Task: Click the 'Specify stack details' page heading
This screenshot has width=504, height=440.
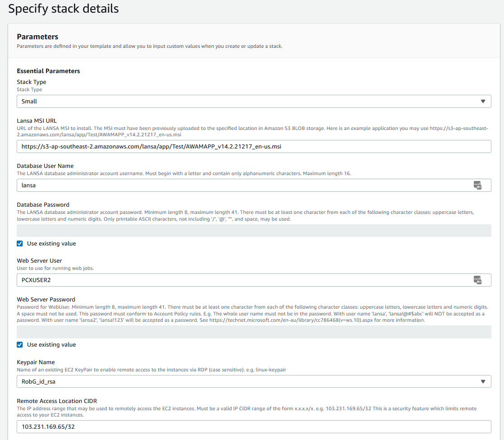Action: (x=64, y=9)
